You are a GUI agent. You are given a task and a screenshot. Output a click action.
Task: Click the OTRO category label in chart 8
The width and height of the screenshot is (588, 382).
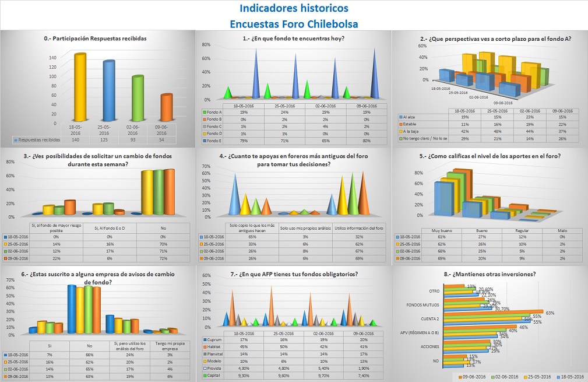[434, 291]
